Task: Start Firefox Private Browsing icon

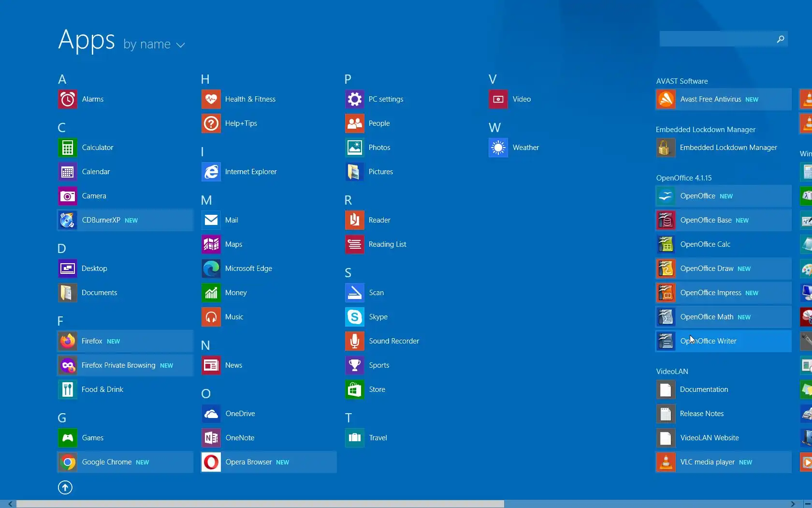Action: click(68, 365)
